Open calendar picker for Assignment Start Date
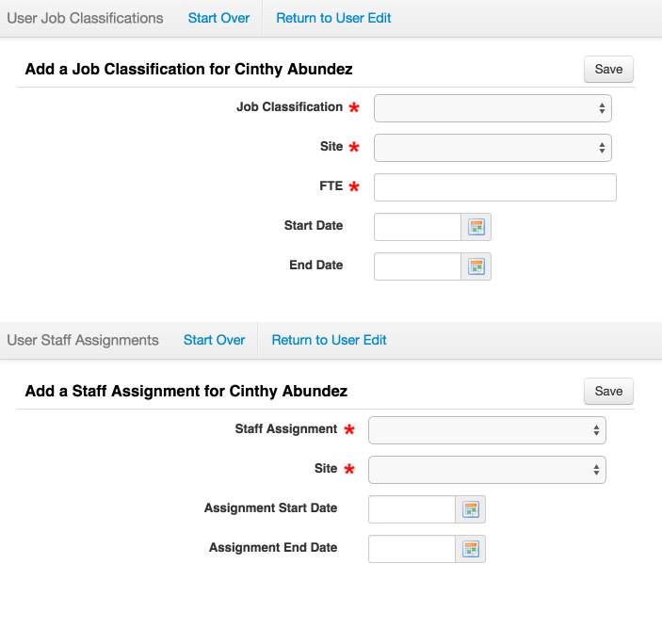 pyautogui.click(x=470, y=509)
